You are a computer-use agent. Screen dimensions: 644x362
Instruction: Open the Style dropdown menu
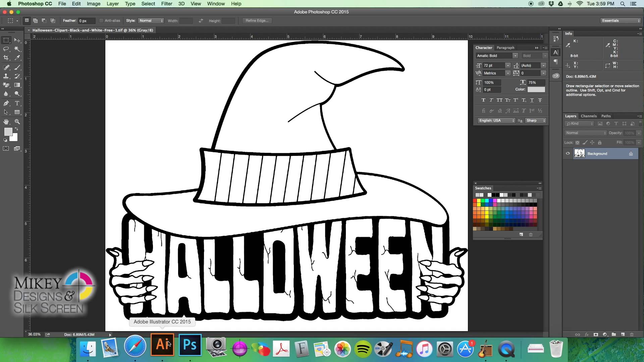coord(151,20)
